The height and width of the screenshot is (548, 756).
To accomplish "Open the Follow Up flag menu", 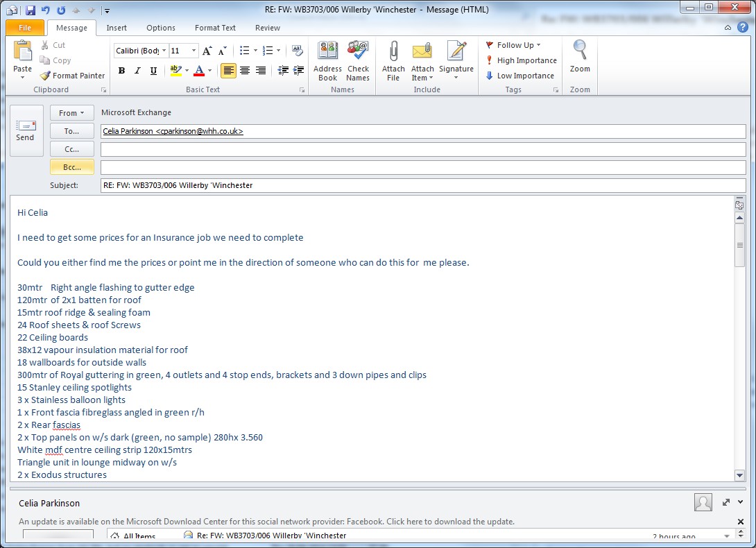I will (513, 45).
